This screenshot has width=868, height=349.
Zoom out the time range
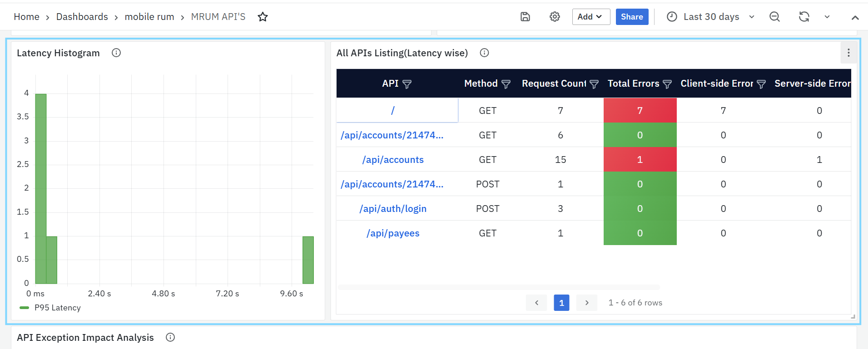[x=774, y=17]
